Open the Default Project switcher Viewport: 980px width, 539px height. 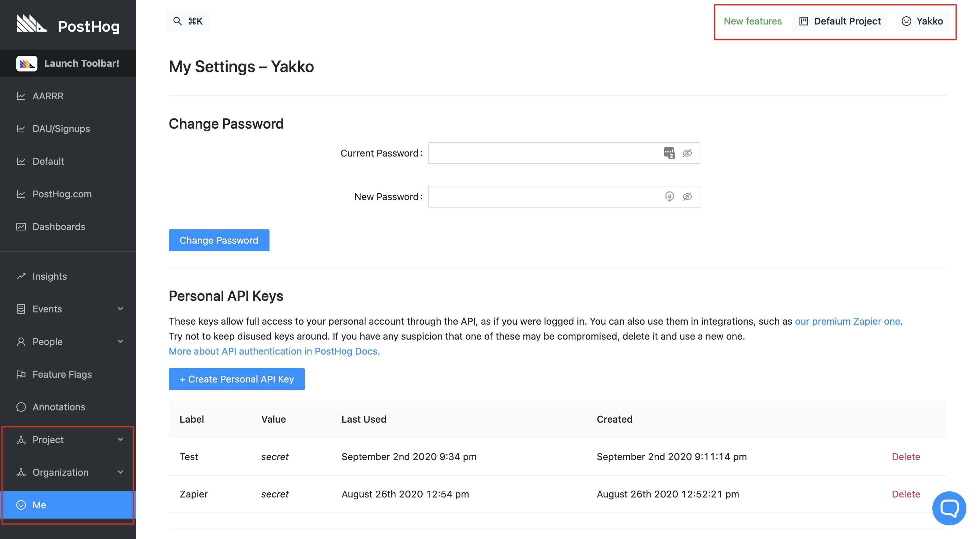[x=840, y=21]
